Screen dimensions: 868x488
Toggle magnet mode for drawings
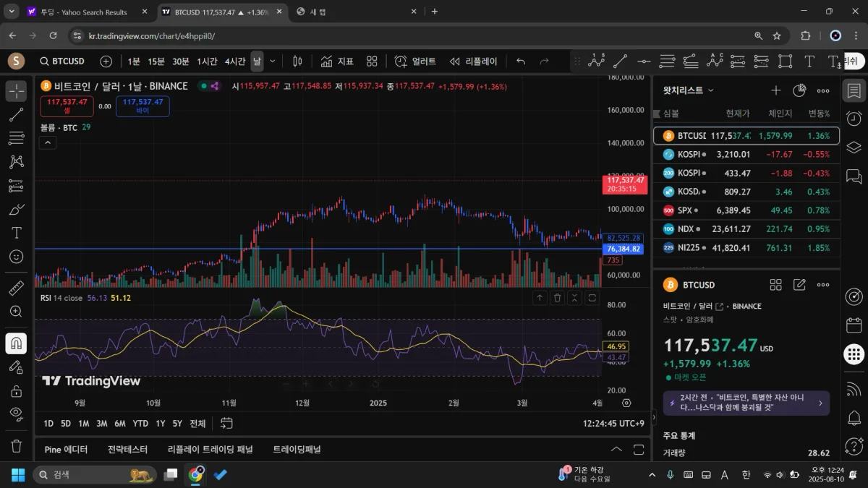click(x=16, y=343)
